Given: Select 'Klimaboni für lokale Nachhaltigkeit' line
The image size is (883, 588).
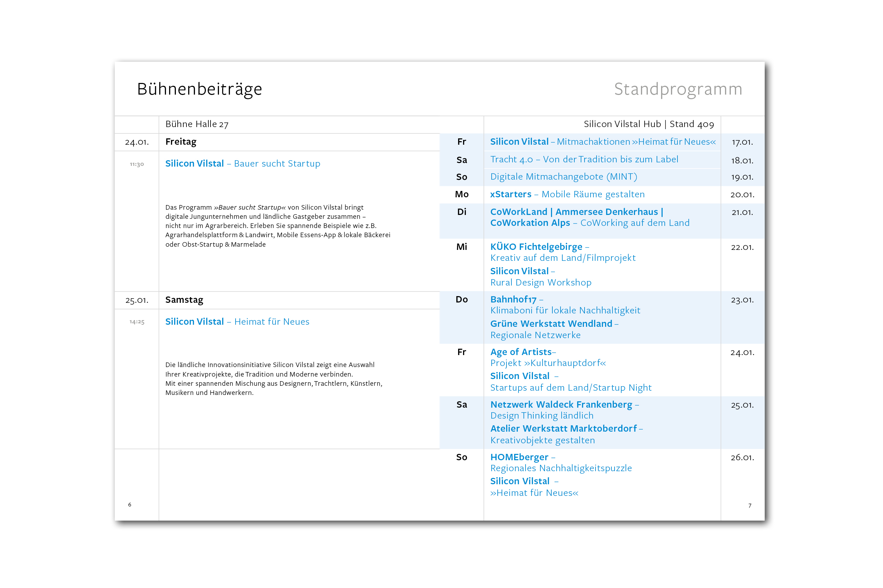Looking at the screenshot, I should pyautogui.click(x=565, y=311).
